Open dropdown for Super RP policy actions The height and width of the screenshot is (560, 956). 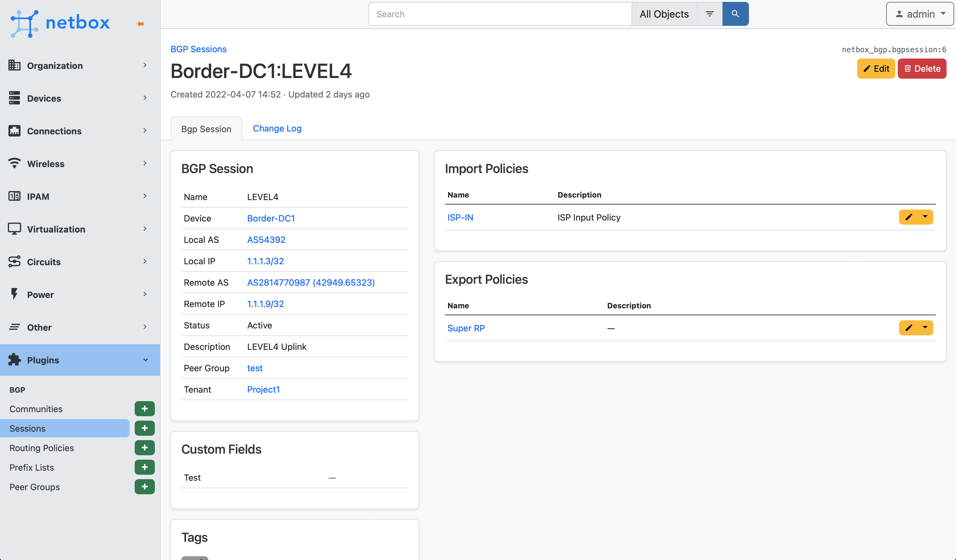[925, 328]
